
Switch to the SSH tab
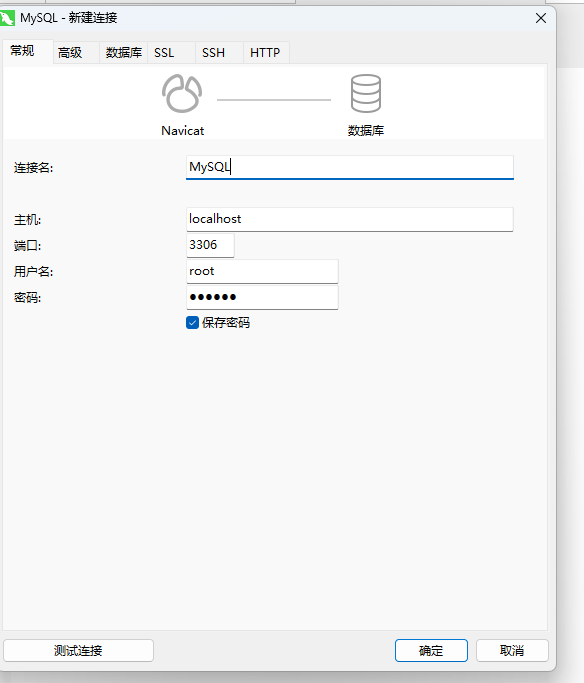pyautogui.click(x=219, y=53)
